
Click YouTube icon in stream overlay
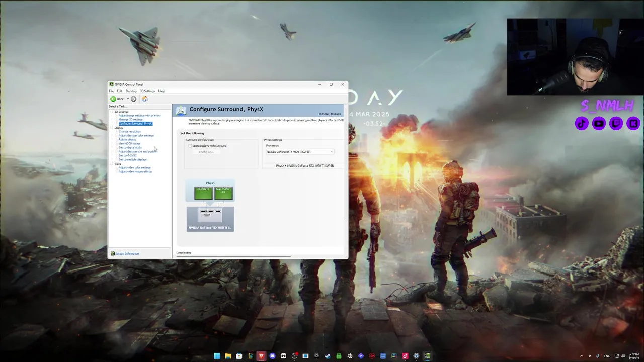pyautogui.click(x=599, y=123)
